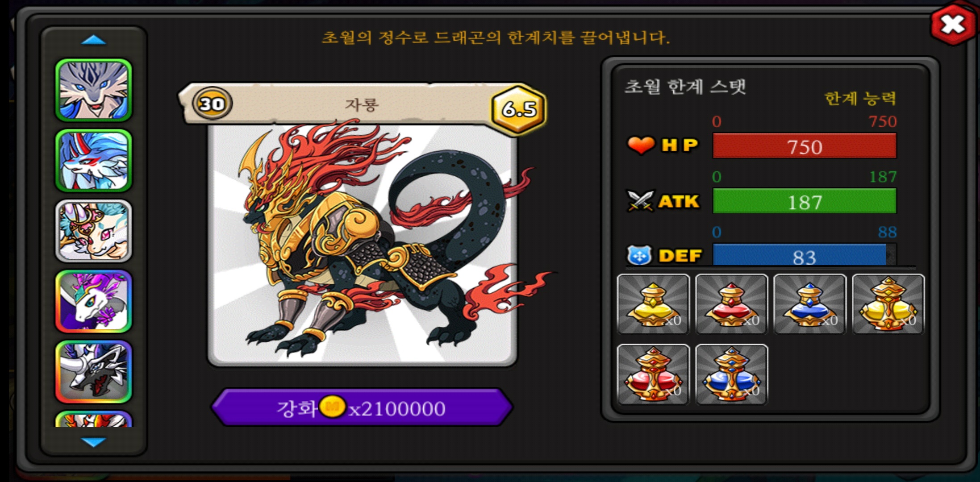Choose the pink-eyed dragon with gold crown
The width and height of the screenshot is (980, 482).
93,231
